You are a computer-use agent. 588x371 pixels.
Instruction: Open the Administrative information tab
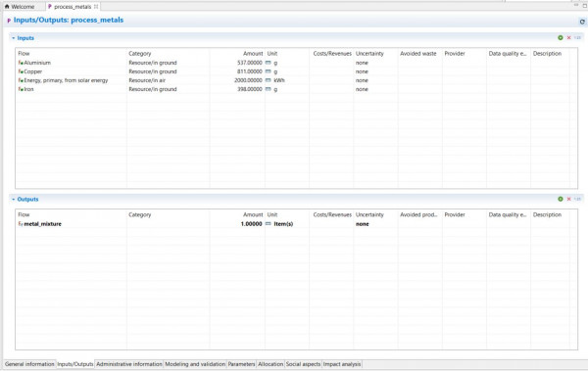(x=129, y=364)
